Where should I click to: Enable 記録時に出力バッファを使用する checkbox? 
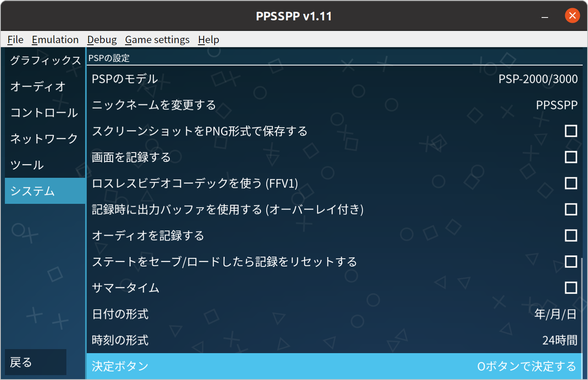pyautogui.click(x=571, y=209)
